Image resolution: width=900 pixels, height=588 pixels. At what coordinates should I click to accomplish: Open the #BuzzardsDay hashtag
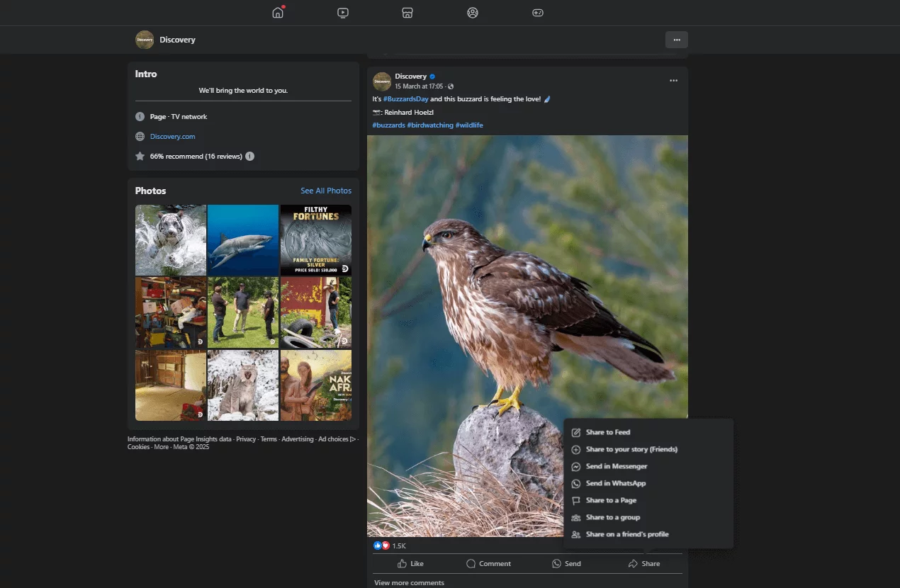tap(405, 99)
